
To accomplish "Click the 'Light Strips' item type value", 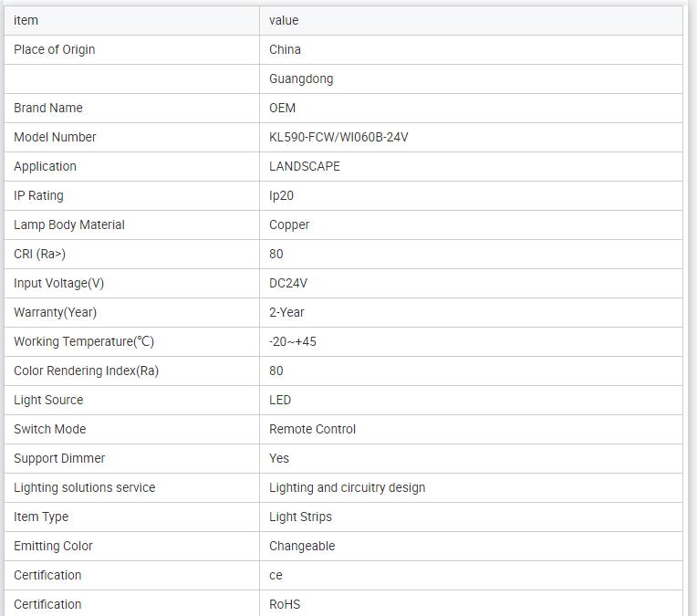I will (x=300, y=517).
